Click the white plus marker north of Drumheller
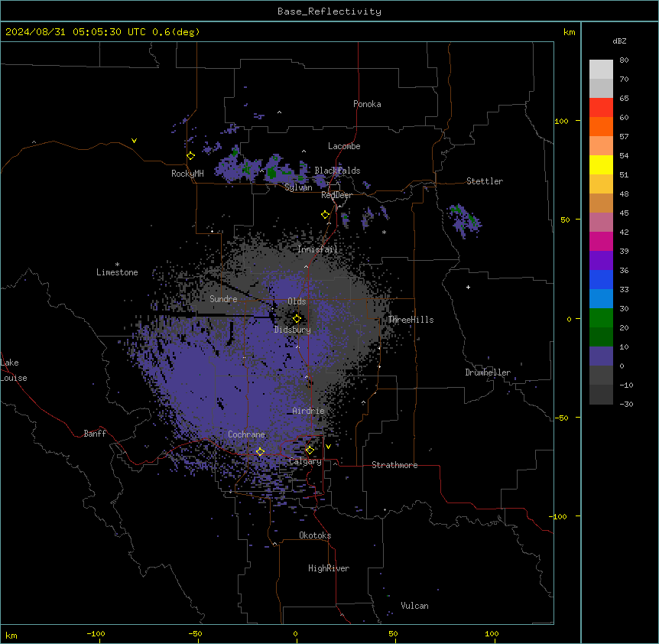The height and width of the screenshot is (644, 659). [468, 287]
